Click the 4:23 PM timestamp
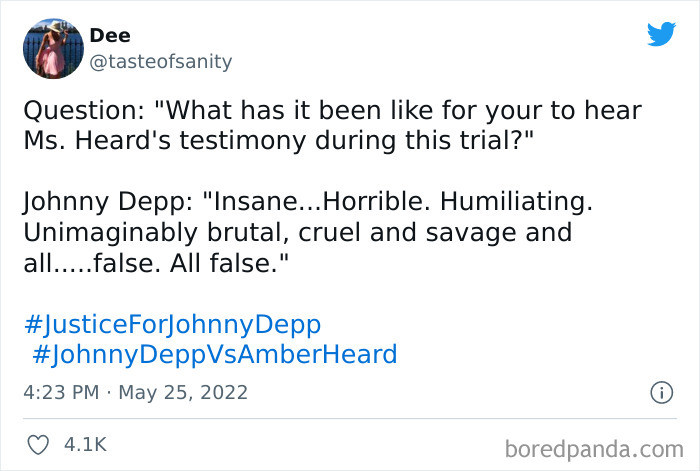The height and width of the screenshot is (471, 700). [x=61, y=393]
